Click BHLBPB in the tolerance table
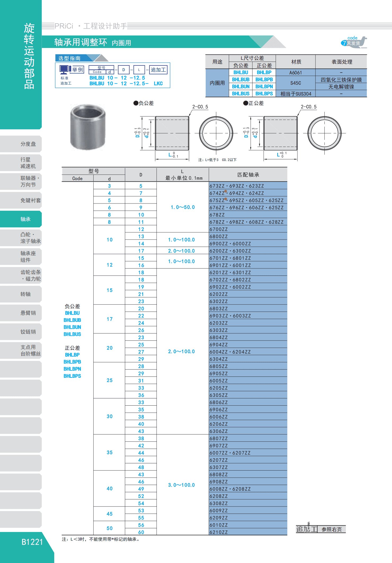This screenshot has height=563, width=392. (264, 79)
